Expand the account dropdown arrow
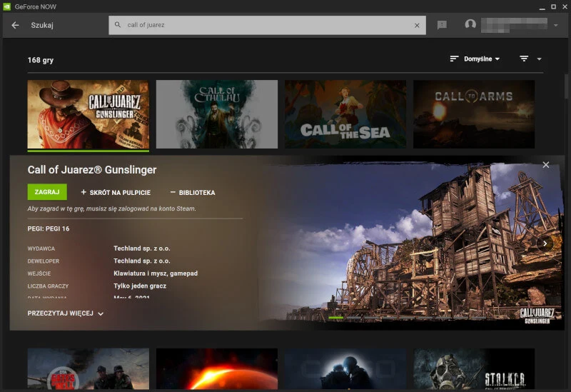571x392 pixels. point(556,25)
